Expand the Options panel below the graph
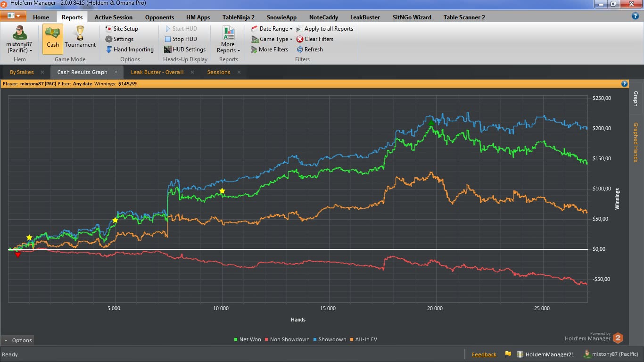 point(18,340)
